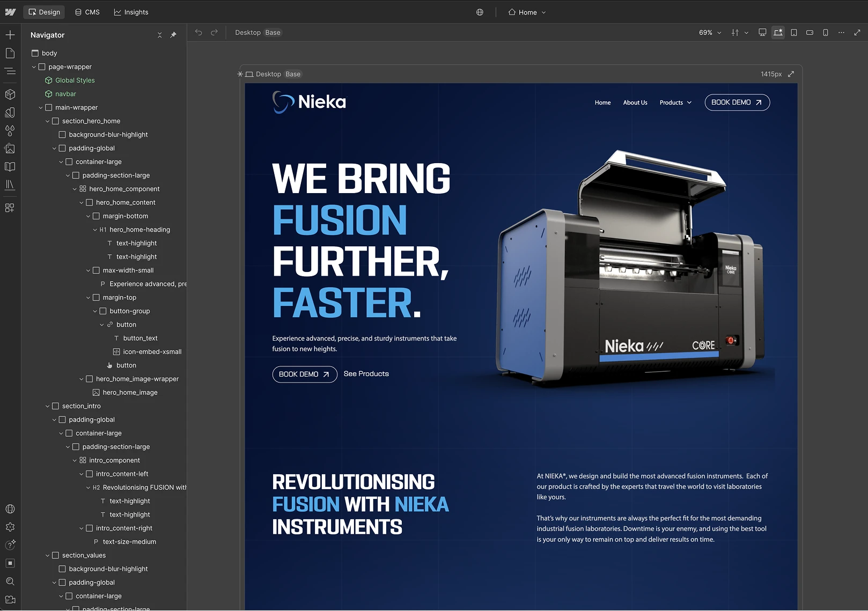
Task: Switch to the Design tab
Action: 44,12
